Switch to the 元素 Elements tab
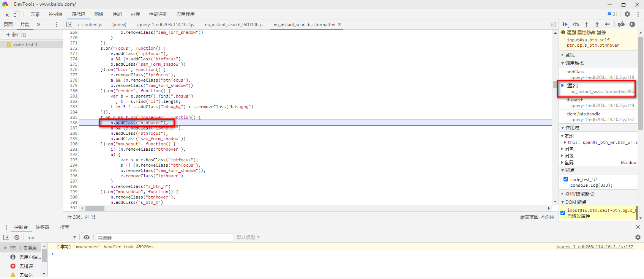The width and height of the screenshot is (644, 279). [35, 14]
